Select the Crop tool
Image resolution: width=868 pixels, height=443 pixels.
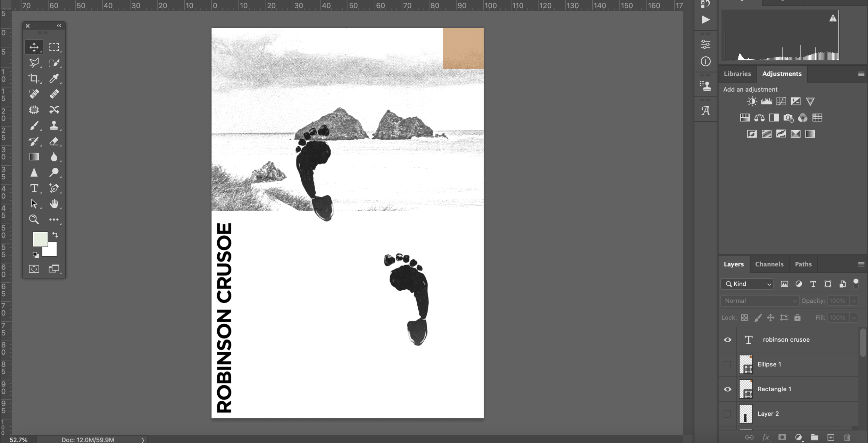pyautogui.click(x=34, y=78)
